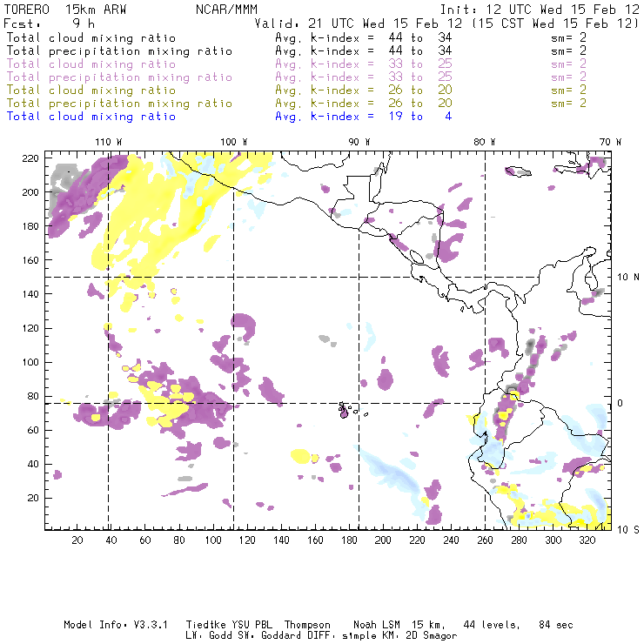This screenshot has height=644, width=644.
Task: Click olive 'Total cloud mixing ratio' legend label
Action: pos(91,91)
